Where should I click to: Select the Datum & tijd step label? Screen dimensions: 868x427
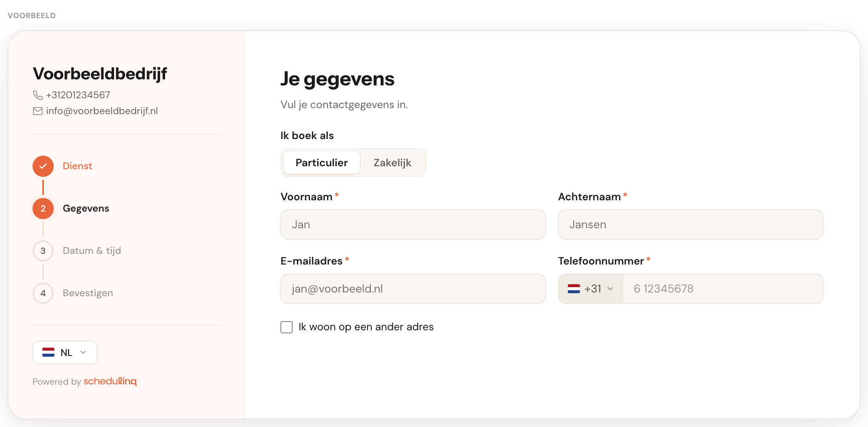click(92, 251)
